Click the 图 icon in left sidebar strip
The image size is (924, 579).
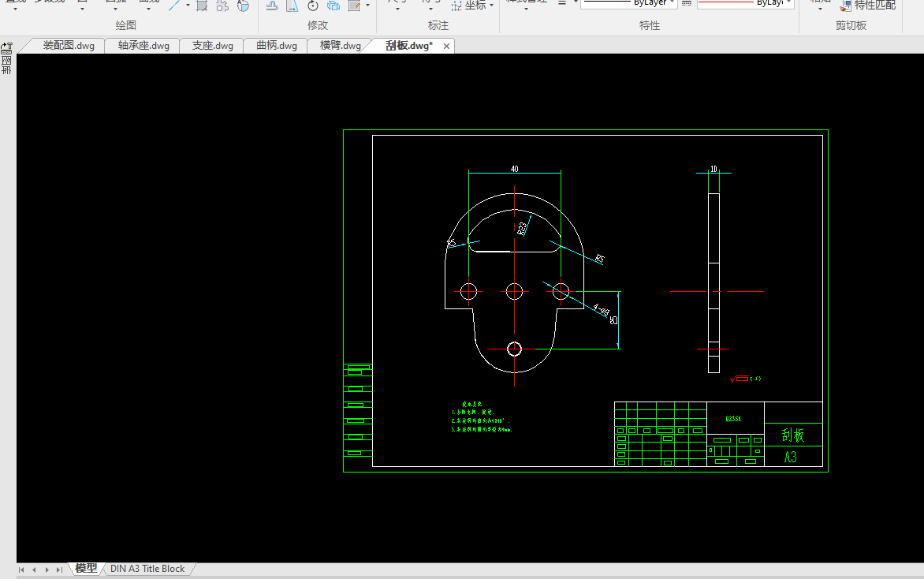tap(6, 61)
